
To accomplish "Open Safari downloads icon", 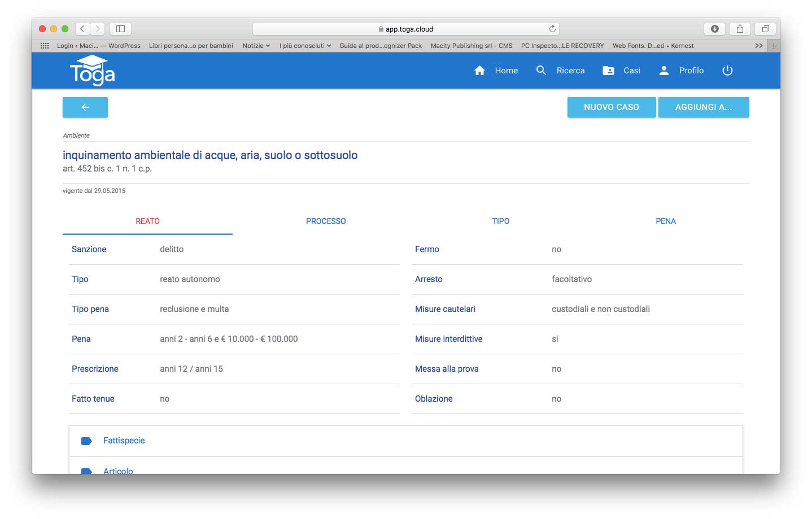I will click(x=714, y=28).
